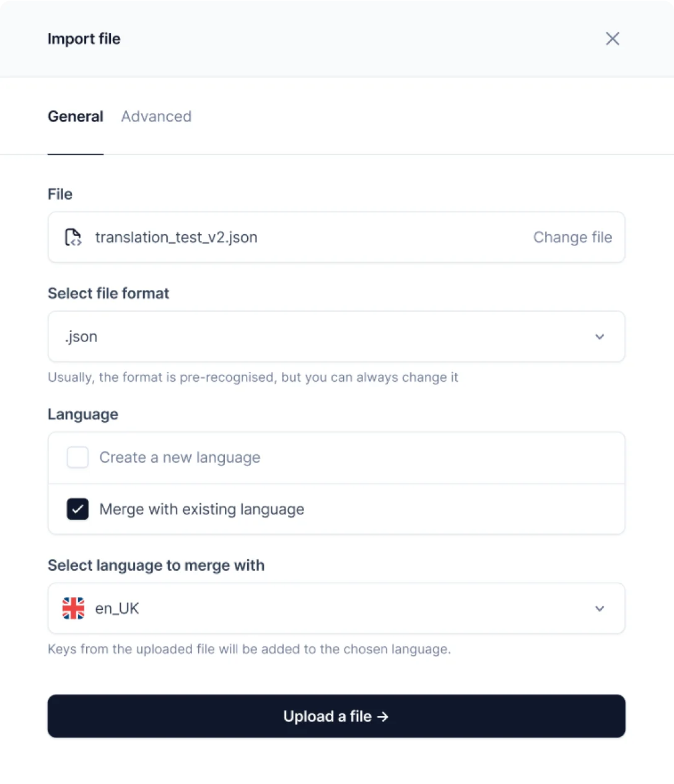The height and width of the screenshot is (784, 674).
Task: Open the .json file format dropdown
Action: tap(336, 337)
